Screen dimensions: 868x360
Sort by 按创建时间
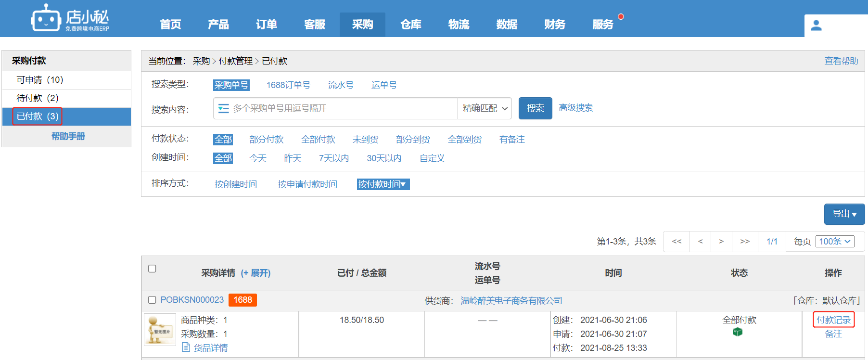[x=235, y=184]
